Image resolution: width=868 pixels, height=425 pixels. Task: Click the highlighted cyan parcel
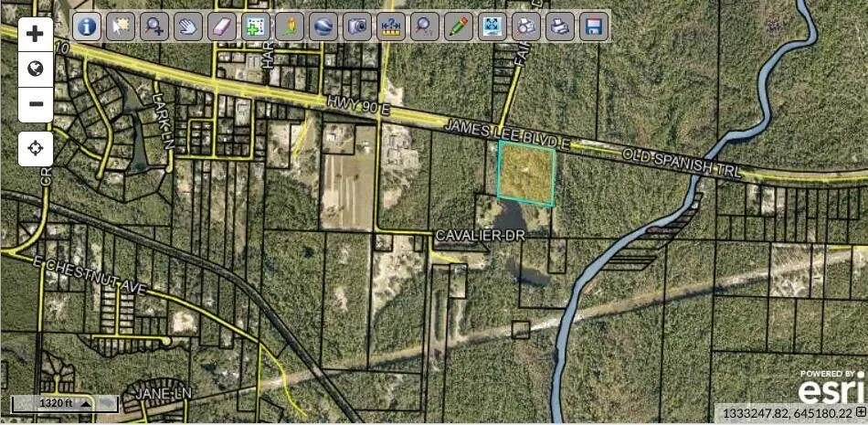526,174
